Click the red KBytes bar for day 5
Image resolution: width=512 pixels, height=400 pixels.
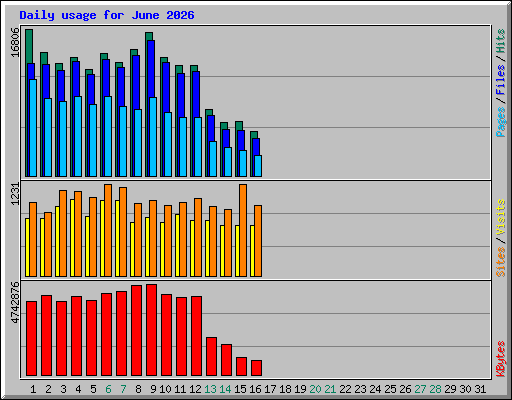92,338
